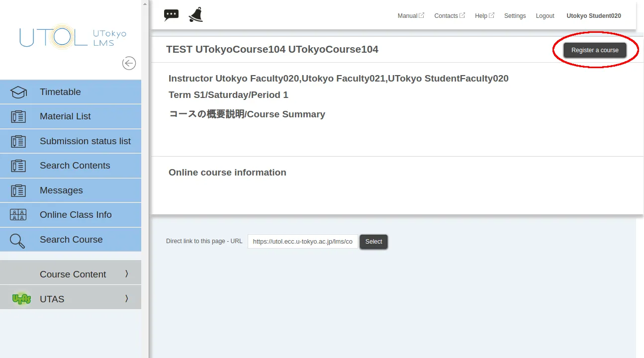
Task: Click the UTOL UTokyo LMS logo
Action: [73, 37]
